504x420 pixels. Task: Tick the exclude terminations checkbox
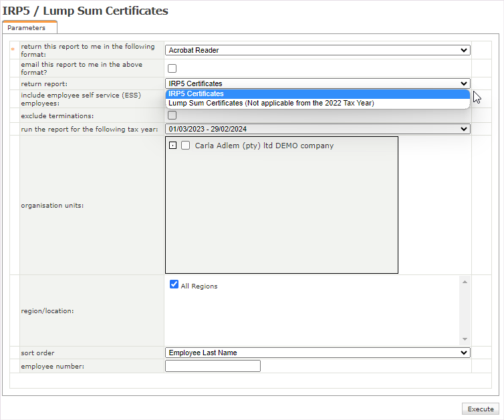click(172, 116)
